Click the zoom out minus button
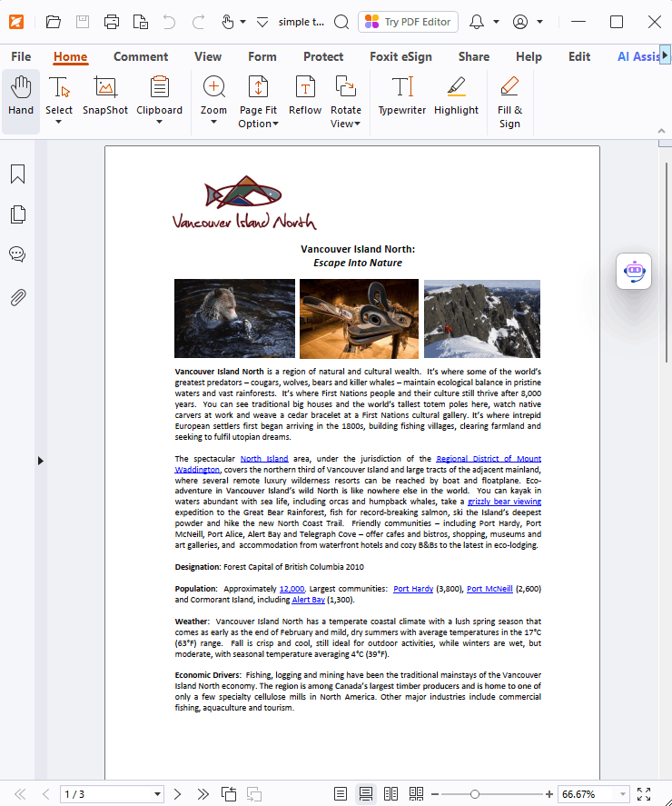The width and height of the screenshot is (672, 806). [x=435, y=794]
